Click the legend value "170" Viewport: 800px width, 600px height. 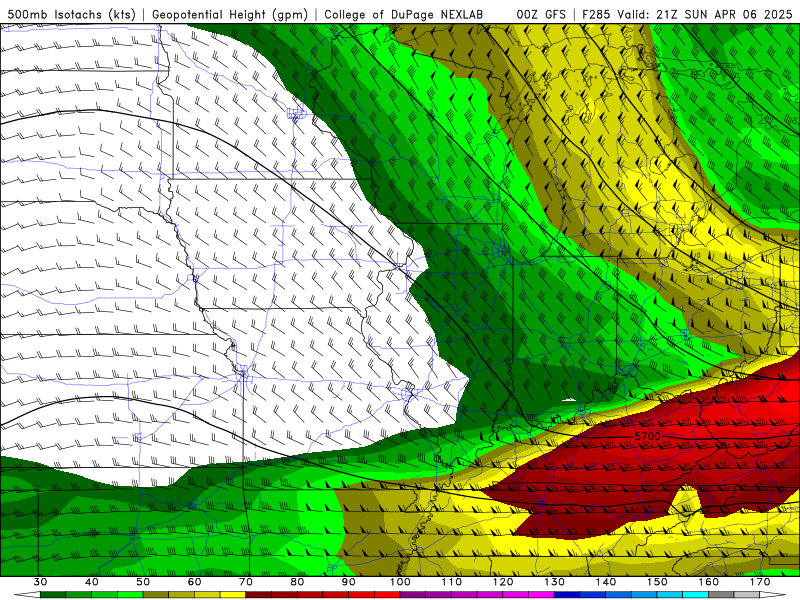[760, 582]
